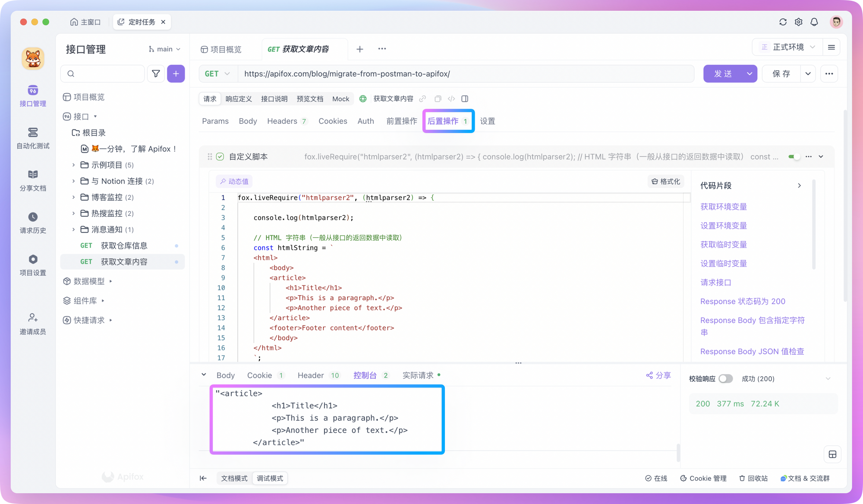Switch to the Headers tab

[x=287, y=121]
